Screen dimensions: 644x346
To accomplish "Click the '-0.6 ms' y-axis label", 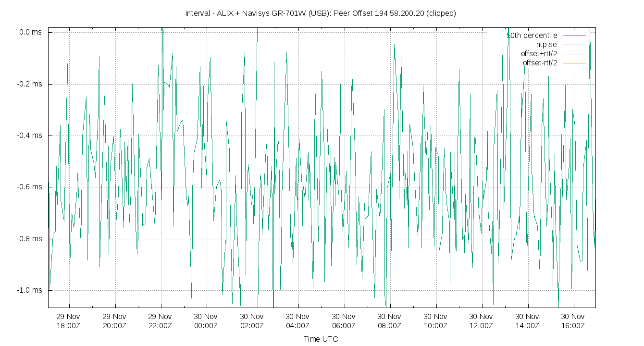I will pos(30,187).
